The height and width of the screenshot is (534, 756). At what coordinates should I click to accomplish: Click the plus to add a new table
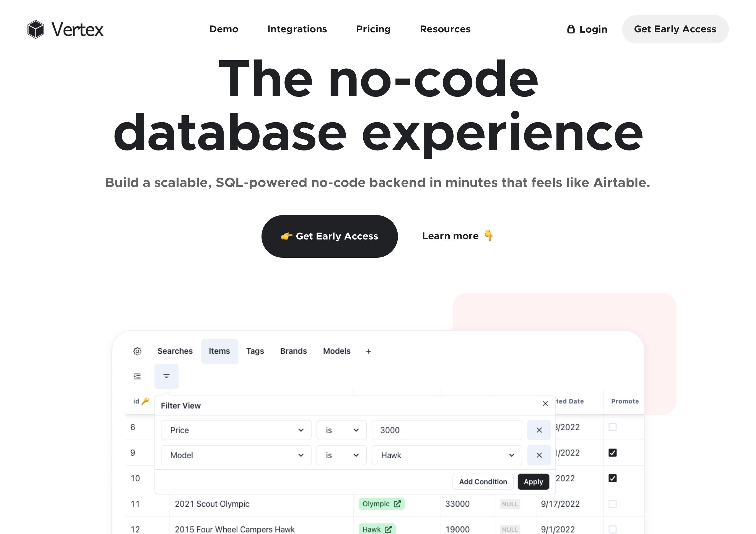coord(368,351)
